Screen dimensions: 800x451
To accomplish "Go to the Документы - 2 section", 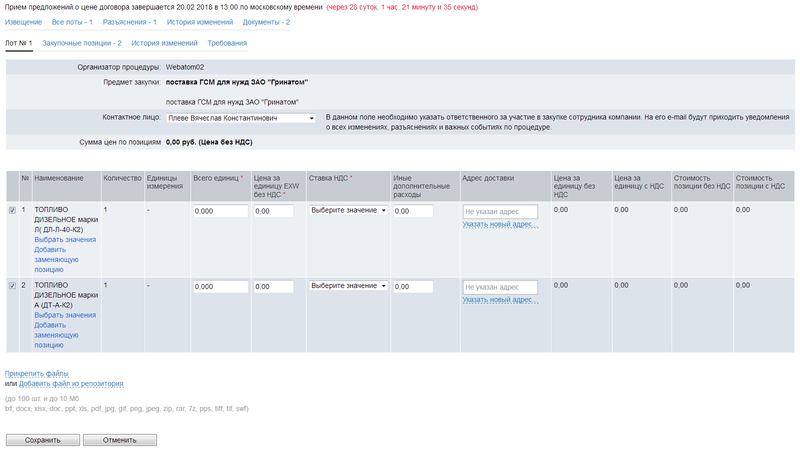I will point(266,21).
